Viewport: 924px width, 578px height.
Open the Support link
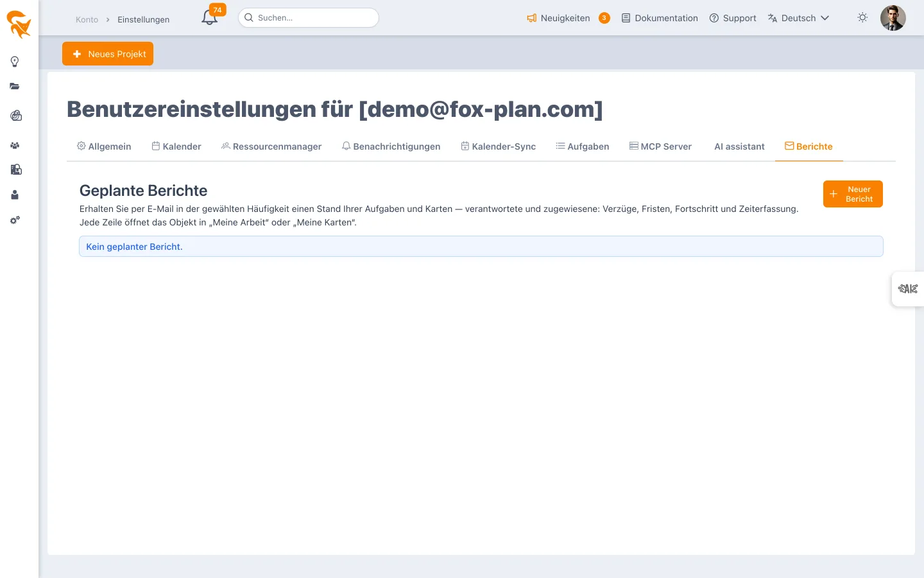click(733, 18)
